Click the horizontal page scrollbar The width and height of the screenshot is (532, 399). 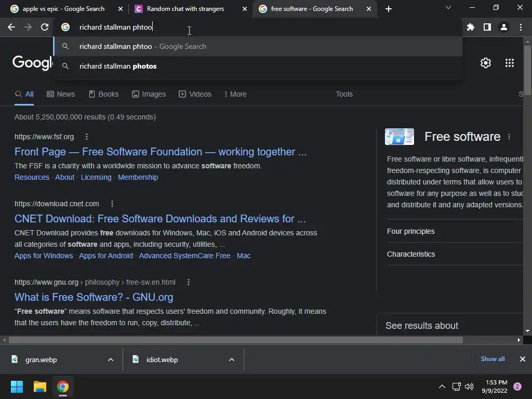[x=236, y=340]
